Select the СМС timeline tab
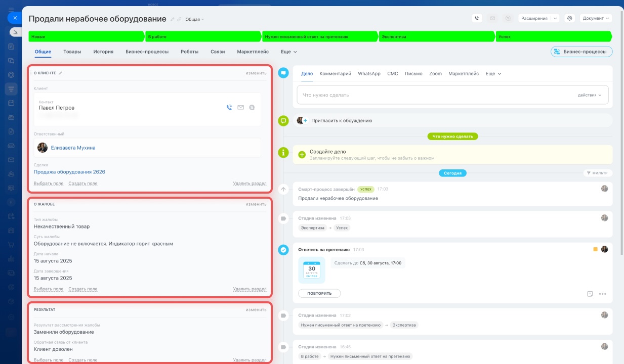Image resolution: width=624 pixels, height=364 pixels. coord(393,73)
